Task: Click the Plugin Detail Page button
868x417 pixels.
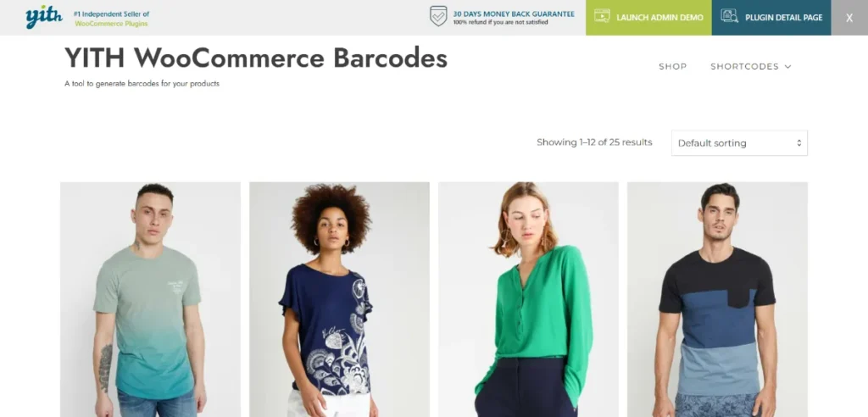Action: point(771,18)
